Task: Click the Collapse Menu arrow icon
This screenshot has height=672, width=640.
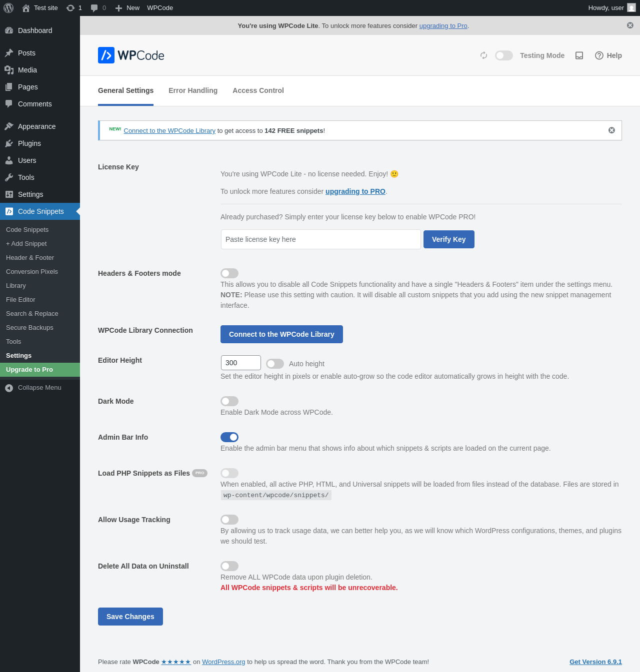Action: (9, 388)
